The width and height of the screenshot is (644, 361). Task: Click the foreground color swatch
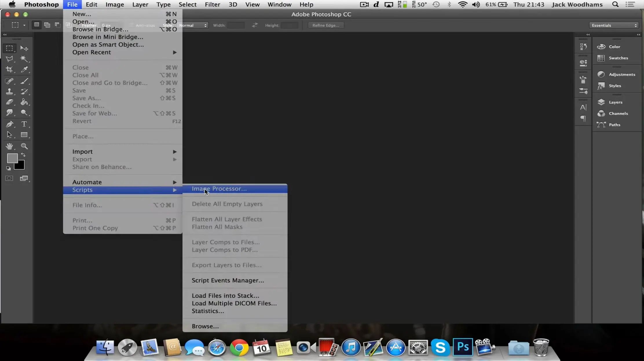[x=12, y=158]
